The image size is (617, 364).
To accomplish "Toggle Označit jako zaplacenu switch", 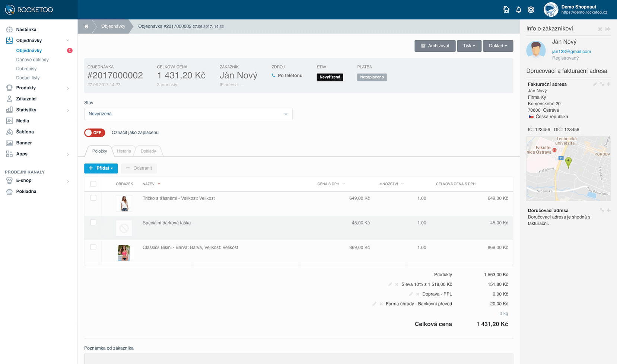I will (95, 132).
